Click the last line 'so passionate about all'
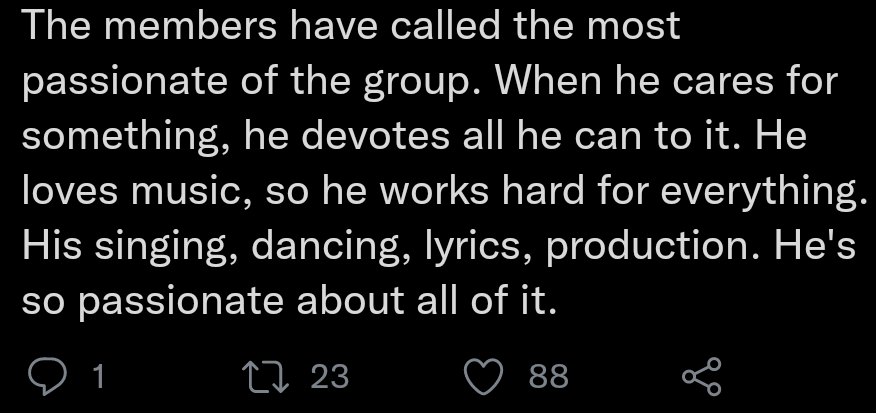Viewport: 876px width, 413px height. click(288, 299)
